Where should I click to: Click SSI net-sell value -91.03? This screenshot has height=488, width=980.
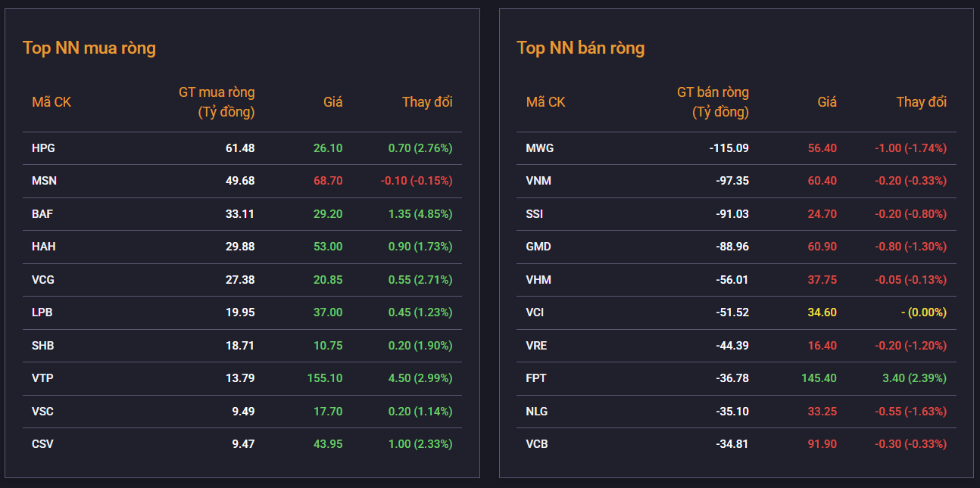click(732, 214)
